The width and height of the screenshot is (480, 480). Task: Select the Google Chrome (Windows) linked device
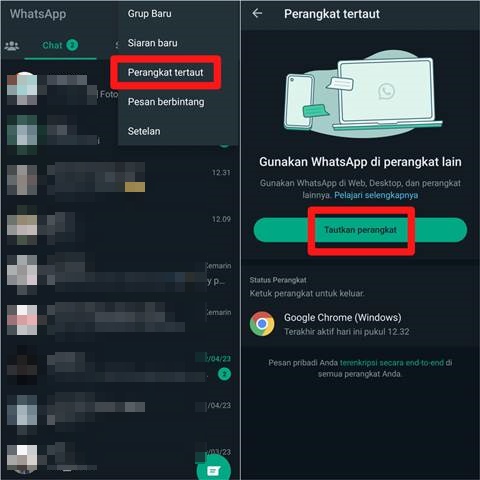[x=360, y=324]
